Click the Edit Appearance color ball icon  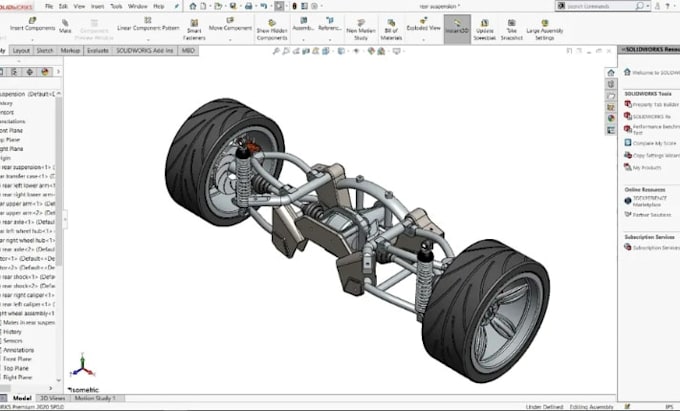371,51
